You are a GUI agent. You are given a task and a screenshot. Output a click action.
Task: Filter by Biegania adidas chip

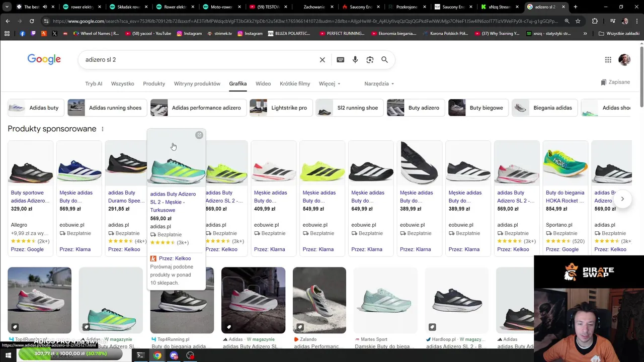pyautogui.click(x=545, y=108)
